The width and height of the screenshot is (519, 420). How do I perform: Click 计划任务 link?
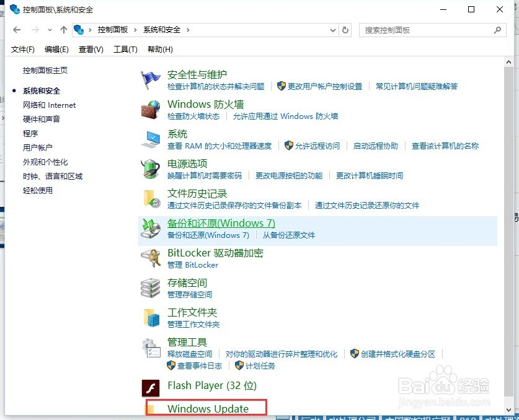pos(260,366)
